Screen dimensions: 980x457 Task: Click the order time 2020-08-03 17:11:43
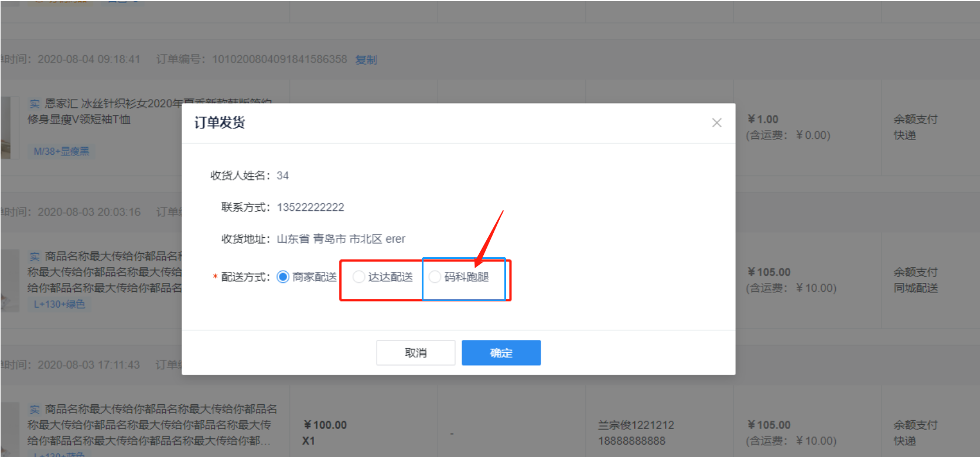coord(89,365)
